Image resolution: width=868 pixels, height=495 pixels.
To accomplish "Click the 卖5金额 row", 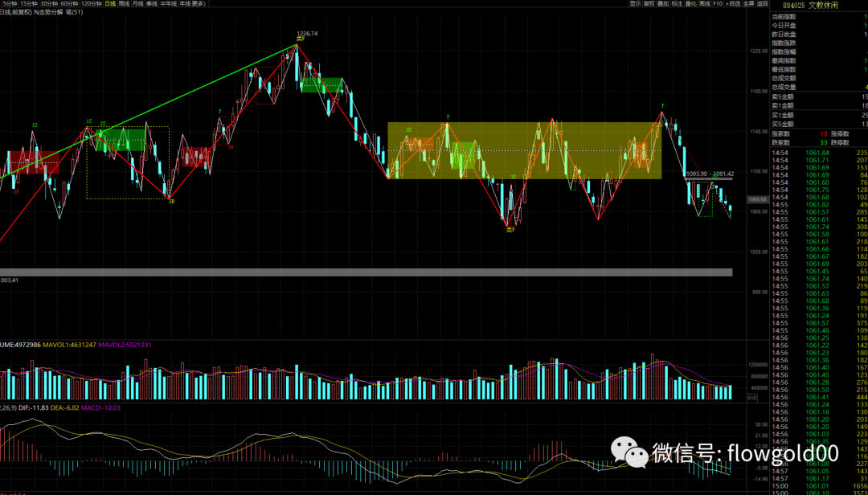I will [819, 97].
